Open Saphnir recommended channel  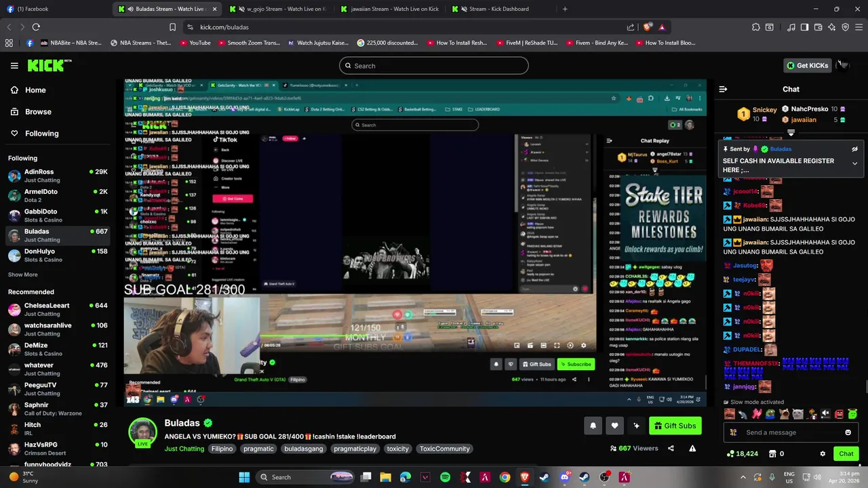58,409
